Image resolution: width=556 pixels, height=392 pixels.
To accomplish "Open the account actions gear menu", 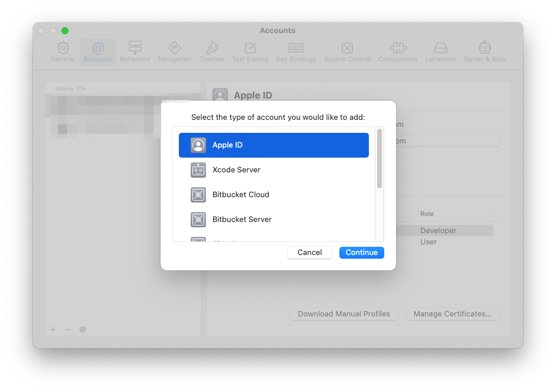I will tap(83, 329).
